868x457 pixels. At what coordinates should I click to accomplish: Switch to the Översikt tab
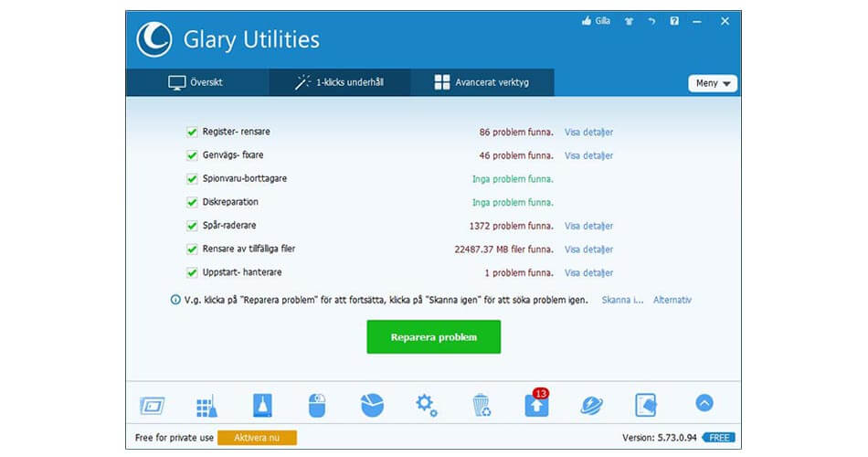(x=196, y=82)
